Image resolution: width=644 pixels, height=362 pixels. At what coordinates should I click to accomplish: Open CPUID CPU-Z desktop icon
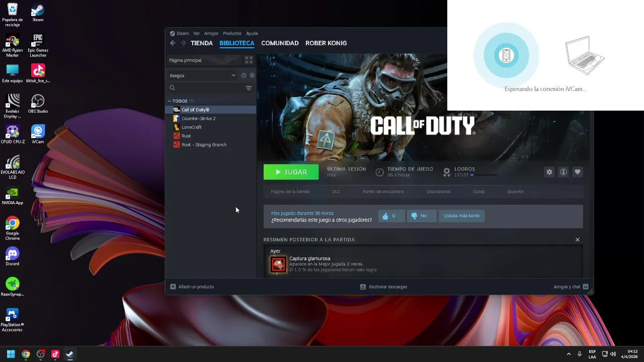pos(13,135)
